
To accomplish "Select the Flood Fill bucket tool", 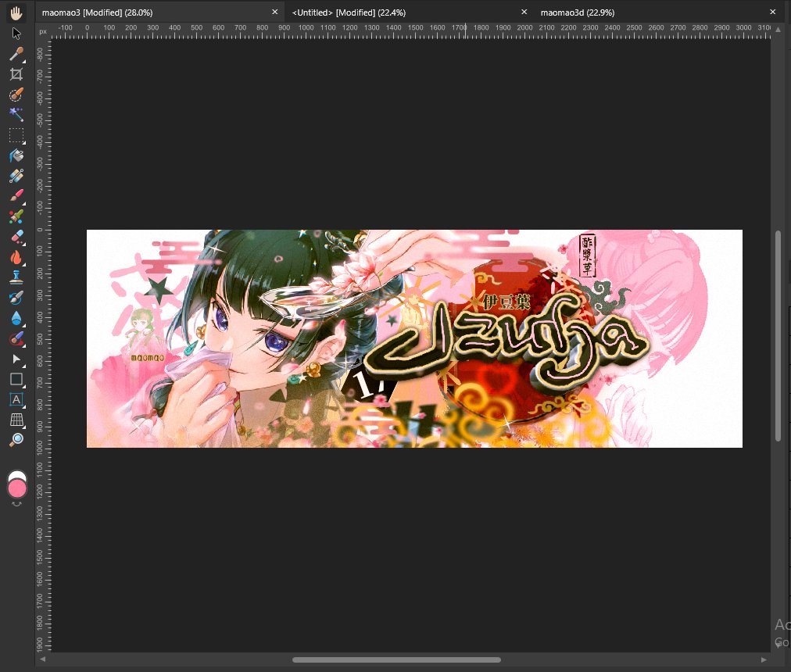I will click(x=16, y=155).
